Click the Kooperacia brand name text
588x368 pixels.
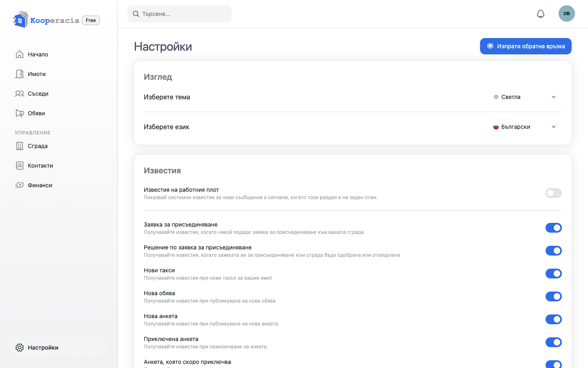[x=55, y=20]
